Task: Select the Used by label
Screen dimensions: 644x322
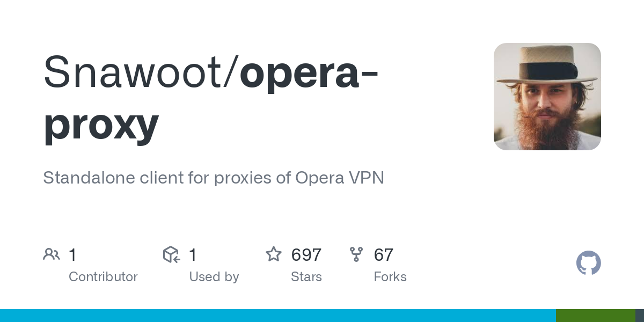Action: (x=214, y=277)
